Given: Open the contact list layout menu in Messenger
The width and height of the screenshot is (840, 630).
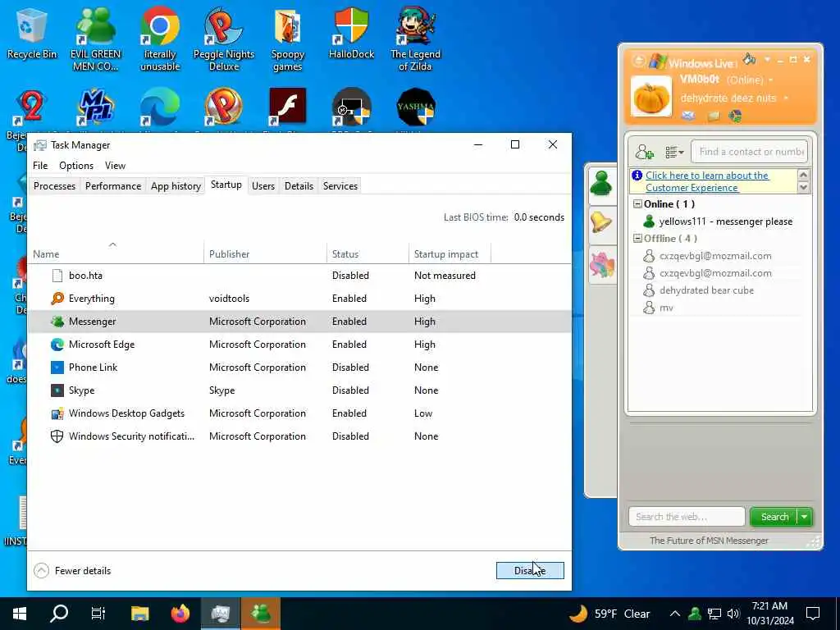Looking at the screenshot, I should pyautogui.click(x=674, y=153).
